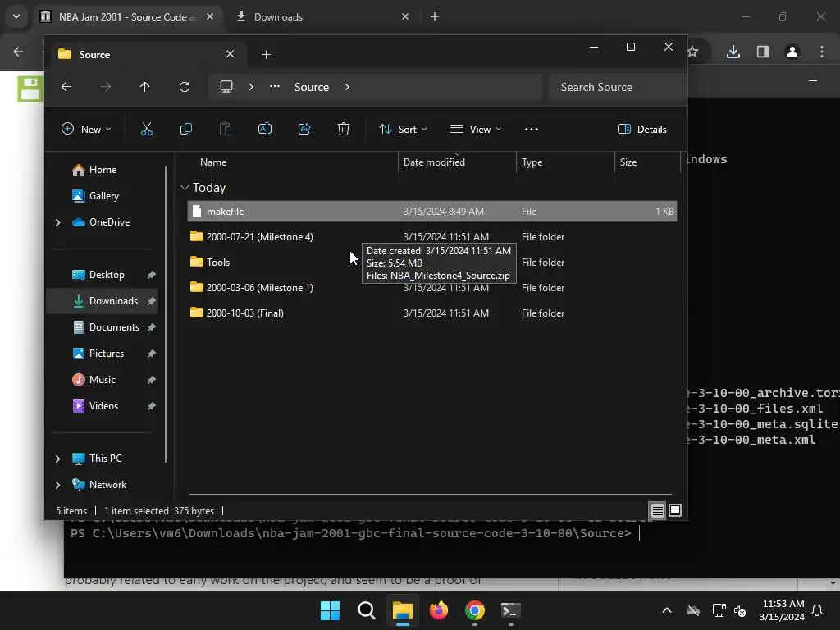The height and width of the screenshot is (630, 840).
Task: Click the Rename icon in Explorer toolbar
Action: 265,129
